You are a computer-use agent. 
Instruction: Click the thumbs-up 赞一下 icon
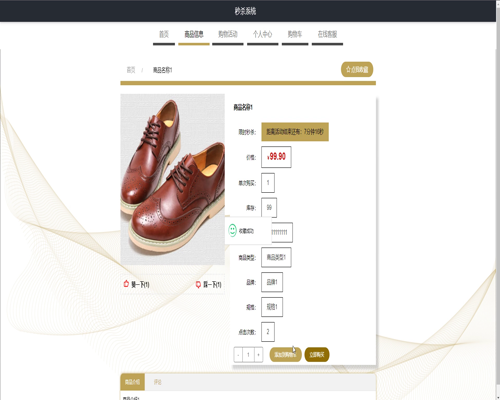(x=126, y=284)
